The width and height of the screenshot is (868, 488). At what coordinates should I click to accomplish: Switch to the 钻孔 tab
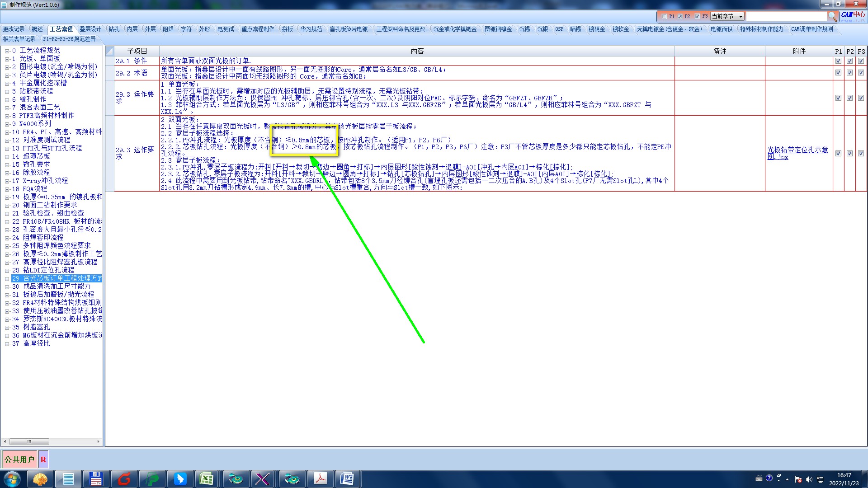click(114, 29)
